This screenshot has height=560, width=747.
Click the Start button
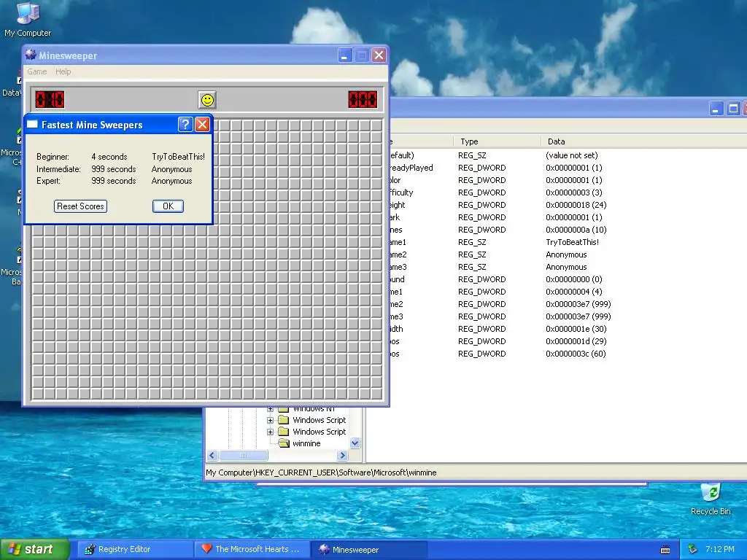coord(35,549)
